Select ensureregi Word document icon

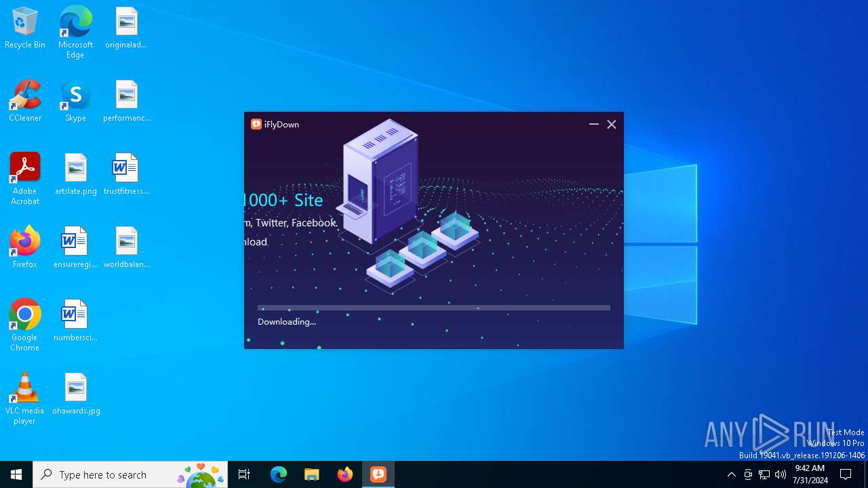pyautogui.click(x=75, y=248)
